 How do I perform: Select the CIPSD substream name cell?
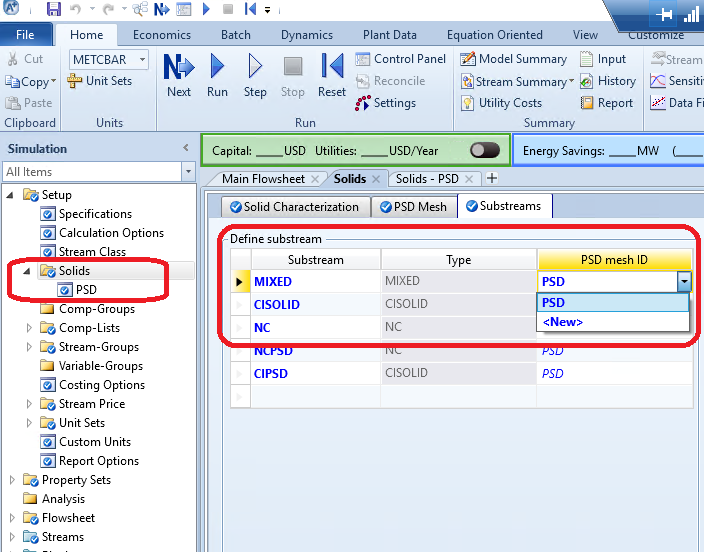pyautogui.click(x=316, y=374)
